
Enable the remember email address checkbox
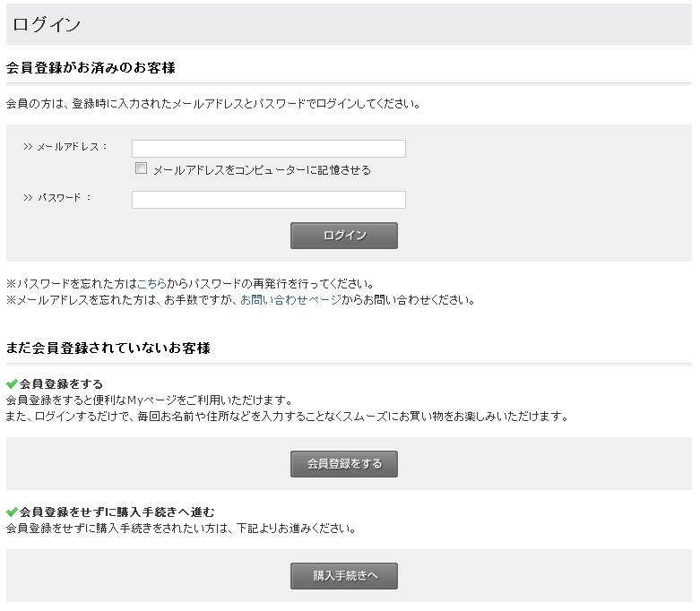(x=141, y=168)
